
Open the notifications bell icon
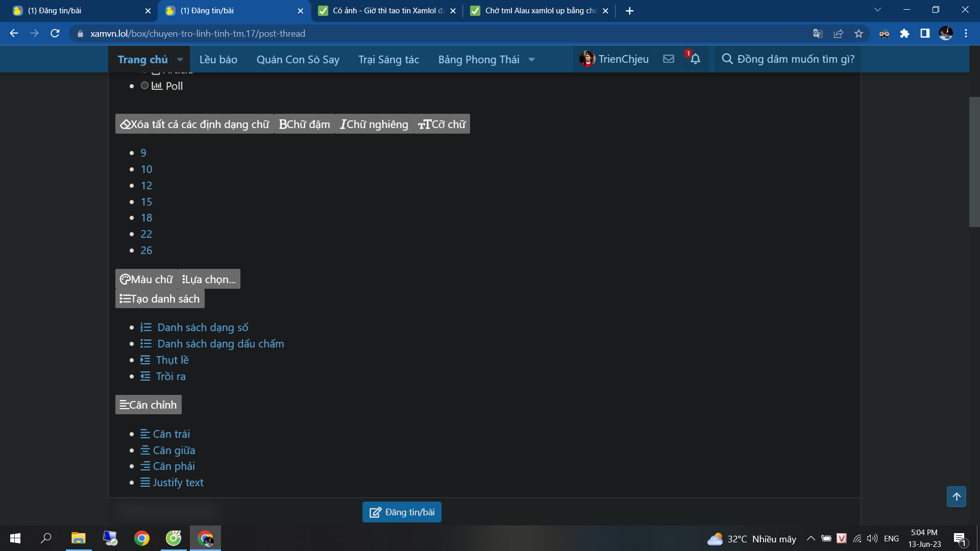(x=695, y=59)
